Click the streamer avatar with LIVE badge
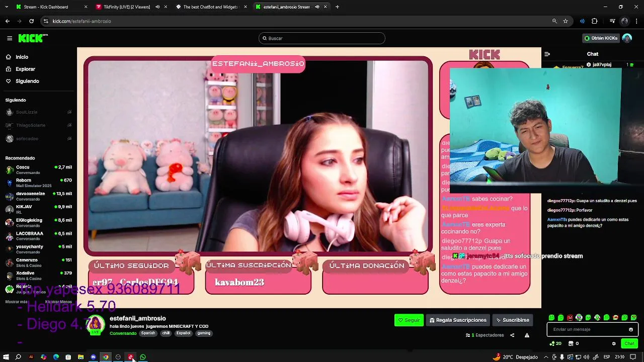Screen dimensions: 644x362 click(96, 325)
